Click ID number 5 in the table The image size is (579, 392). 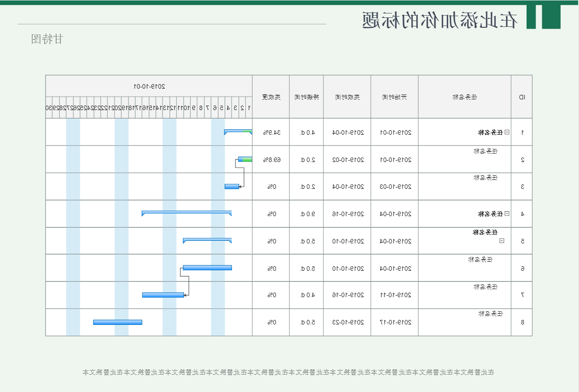[522, 241]
